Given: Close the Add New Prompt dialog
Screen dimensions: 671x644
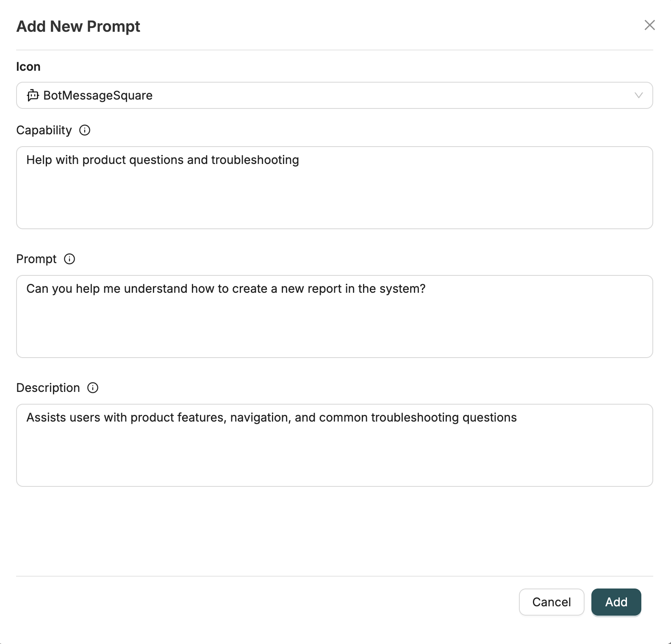Looking at the screenshot, I should [649, 25].
